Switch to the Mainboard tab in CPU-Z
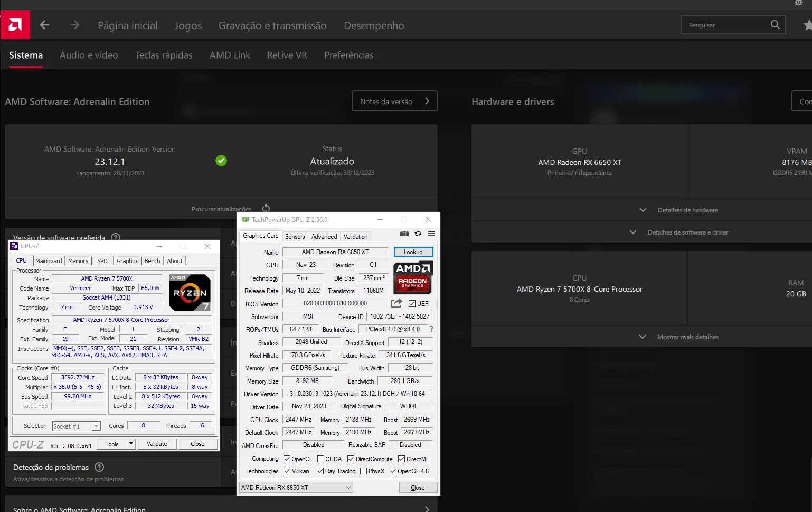This screenshot has width=812, height=512. pyautogui.click(x=49, y=261)
